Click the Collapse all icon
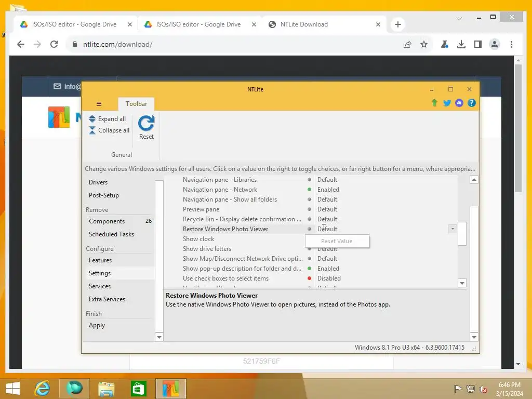 pyautogui.click(x=92, y=130)
